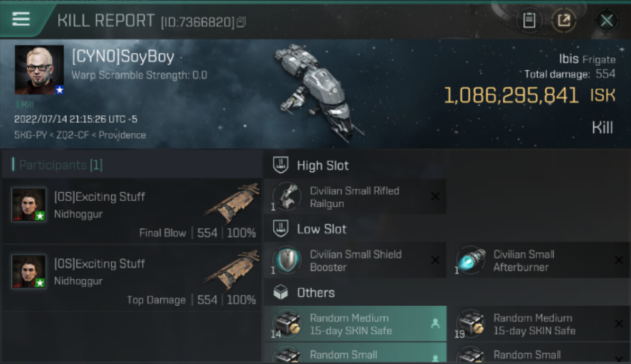Close the kill report window
Image resolution: width=631 pixels, height=364 pixels.
coord(606,20)
